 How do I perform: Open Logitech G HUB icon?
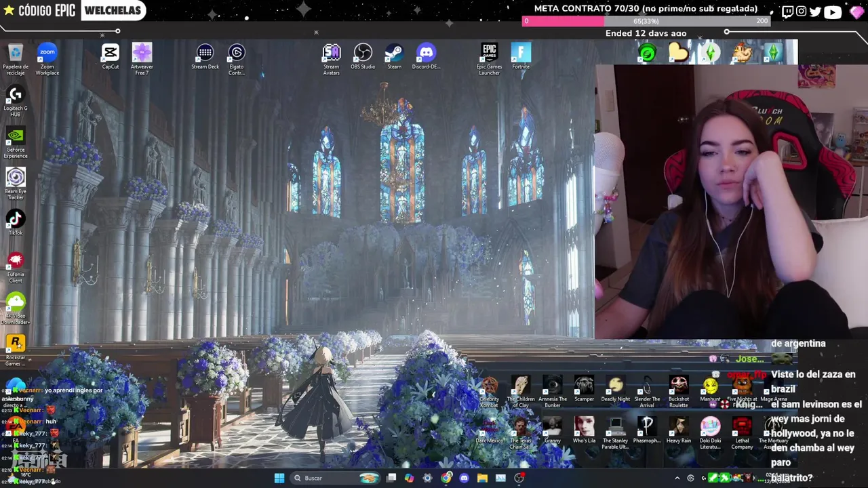(x=15, y=101)
